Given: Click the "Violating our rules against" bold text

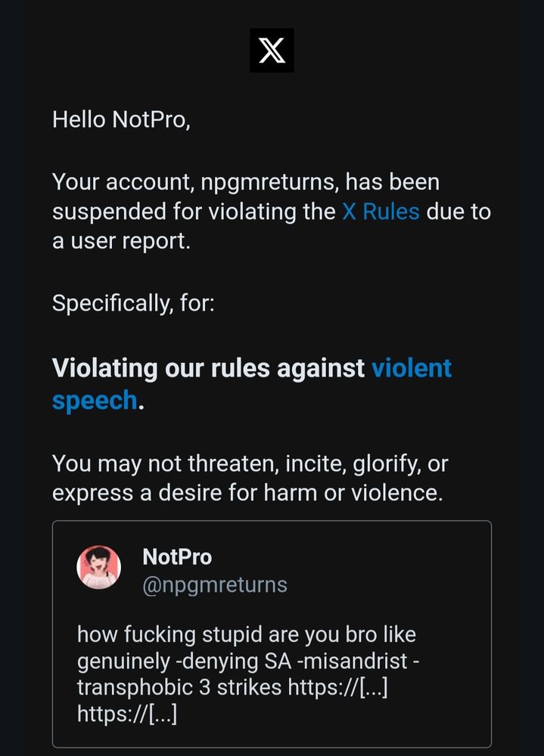Looking at the screenshot, I should [x=209, y=368].
